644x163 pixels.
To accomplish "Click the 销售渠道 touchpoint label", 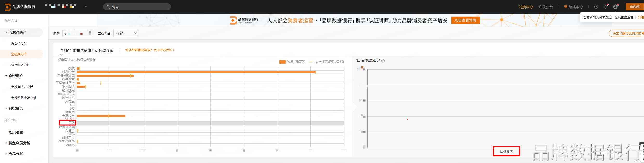I will (68, 87).
